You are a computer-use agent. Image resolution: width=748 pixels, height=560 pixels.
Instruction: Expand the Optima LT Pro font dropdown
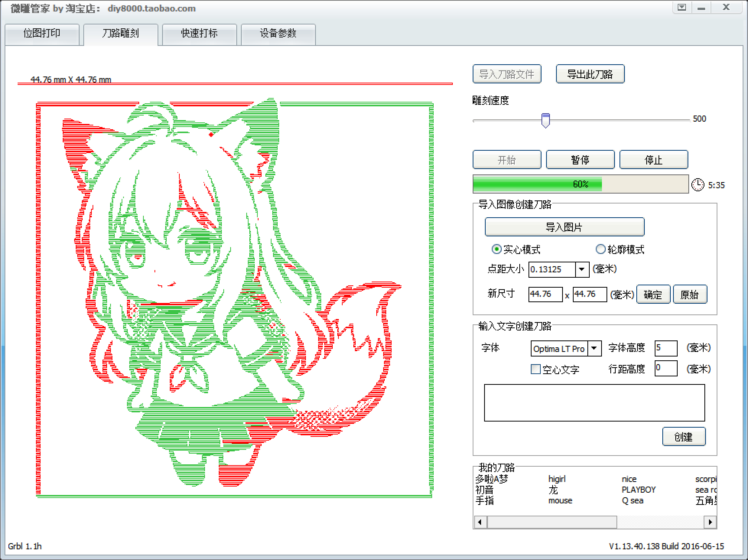coord(594,348)
